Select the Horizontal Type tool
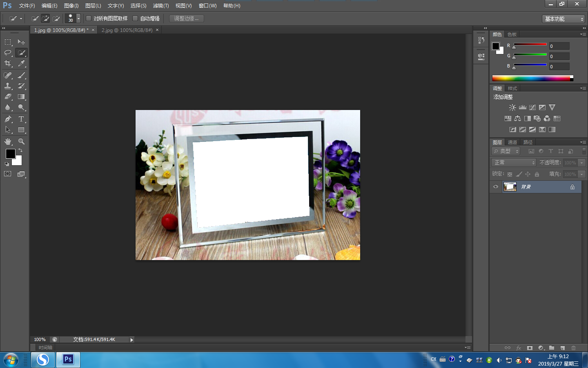Image resolution: width=588 pixels, height=368 pixels. (21, 119)
